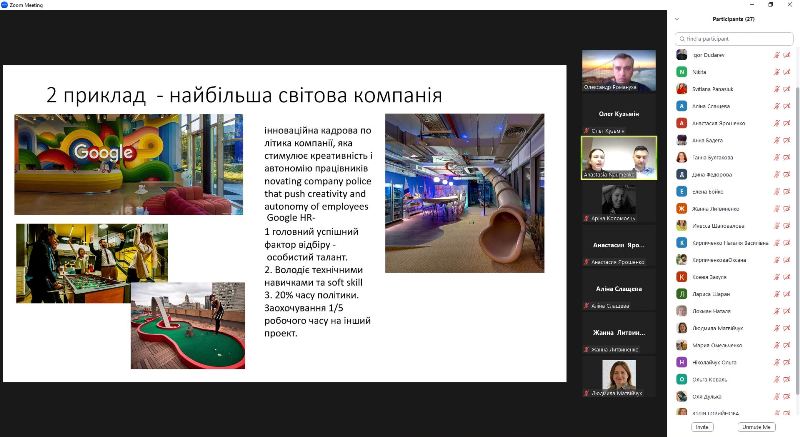Click video-off icon in Ксенія Зазуля row

coord(787,277)
